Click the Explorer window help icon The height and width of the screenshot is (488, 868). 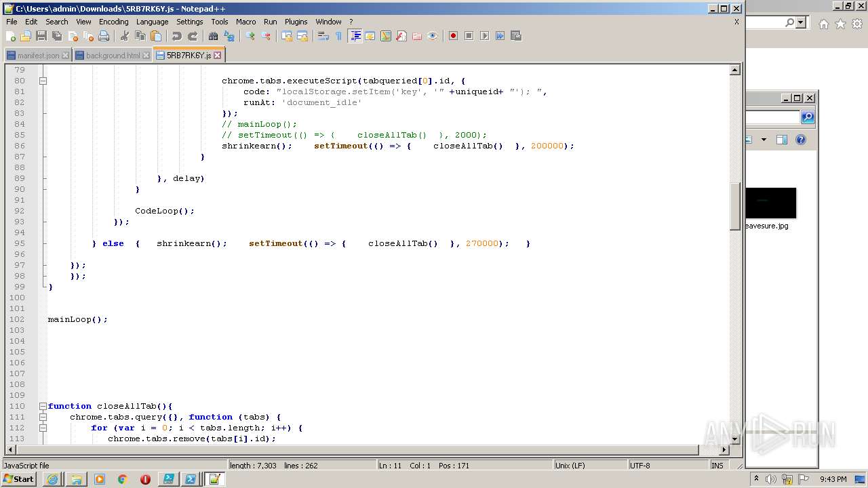pyautogui.click(x=800, y=140)
